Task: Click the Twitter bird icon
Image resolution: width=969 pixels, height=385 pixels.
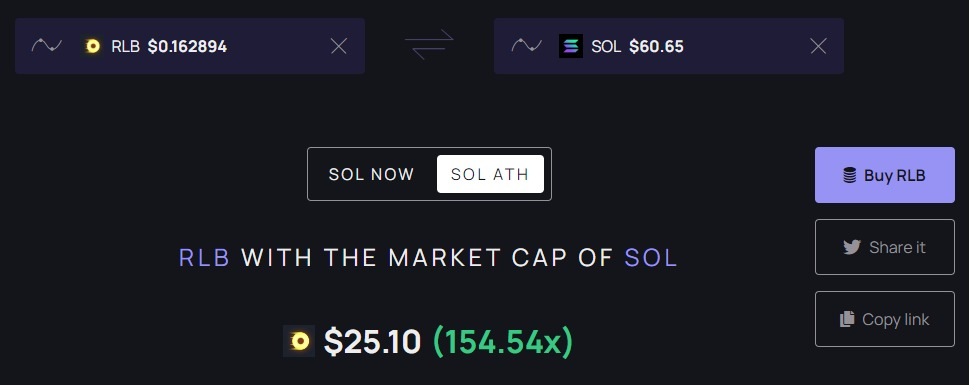Action: point(852,247)
